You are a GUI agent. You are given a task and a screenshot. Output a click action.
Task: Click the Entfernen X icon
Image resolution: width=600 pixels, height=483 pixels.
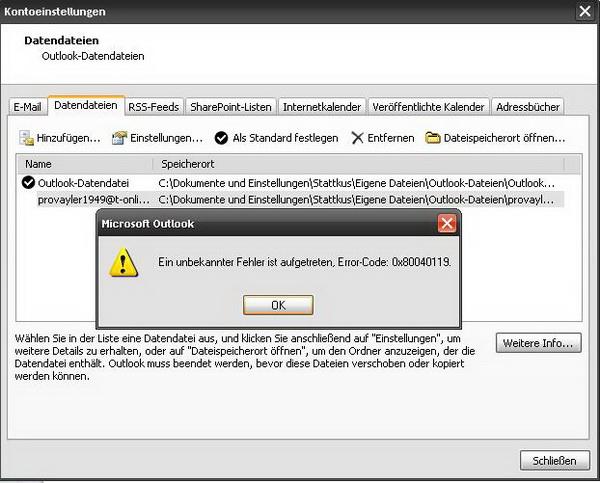click(x=357, y=138)
